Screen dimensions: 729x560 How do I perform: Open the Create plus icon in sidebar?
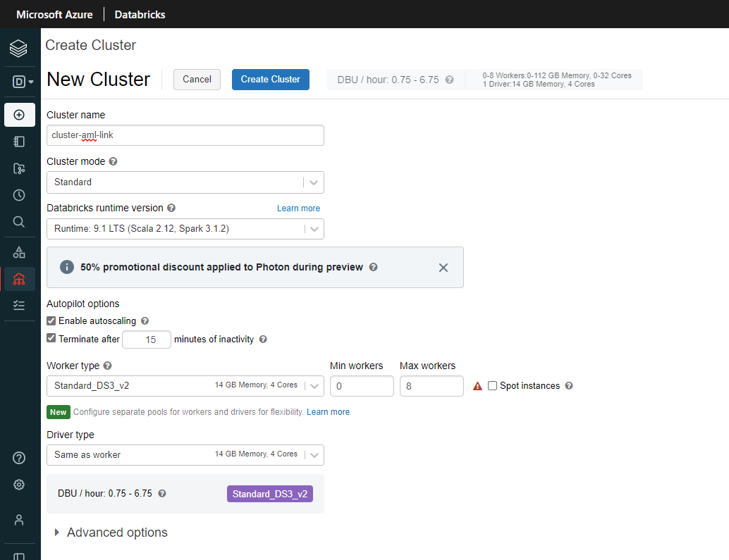pyautogui.click(x=20, y=115)
